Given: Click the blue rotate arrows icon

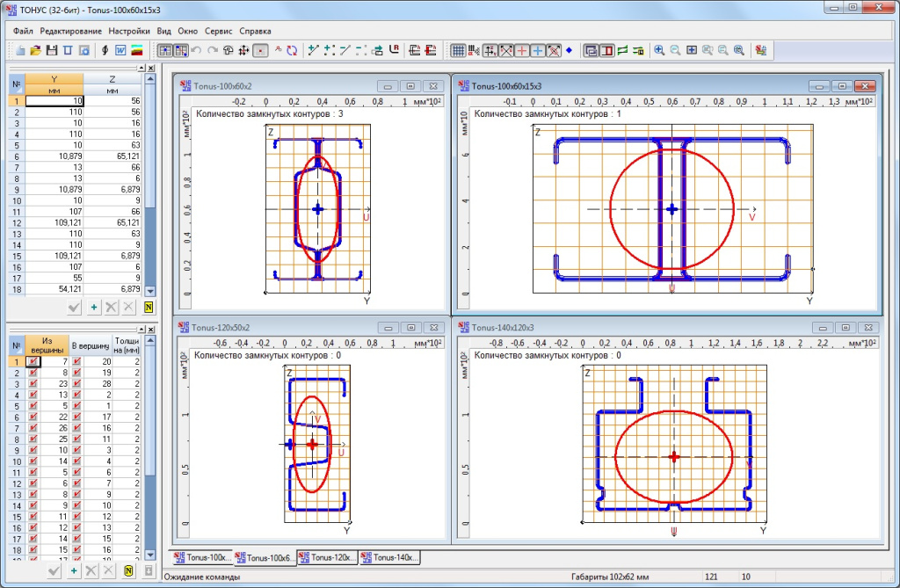Looking at the screenshot, I should [292, 50].
